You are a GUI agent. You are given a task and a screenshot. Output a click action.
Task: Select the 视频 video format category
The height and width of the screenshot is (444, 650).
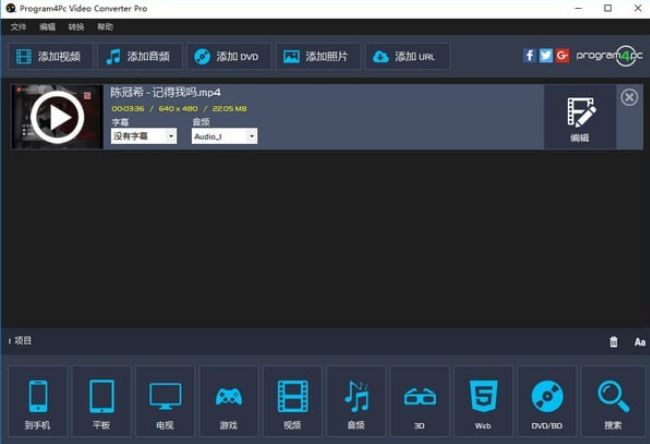[x=293, y=401]
